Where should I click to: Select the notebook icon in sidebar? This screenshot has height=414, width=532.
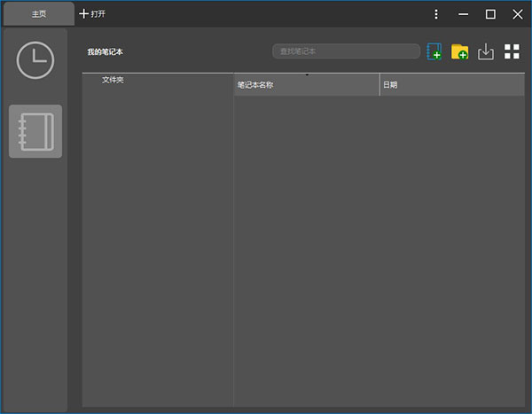pyautogui.click(x=35, y=131)
